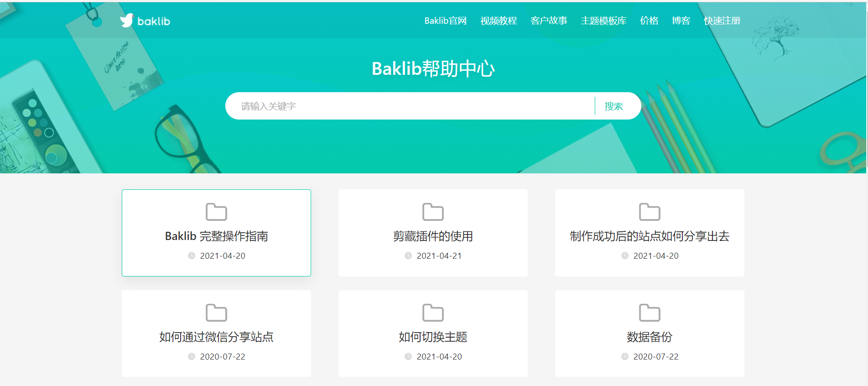Open 如何切换主题 title
The height and width of the screenshot is (386, 868).
point(433,337)
